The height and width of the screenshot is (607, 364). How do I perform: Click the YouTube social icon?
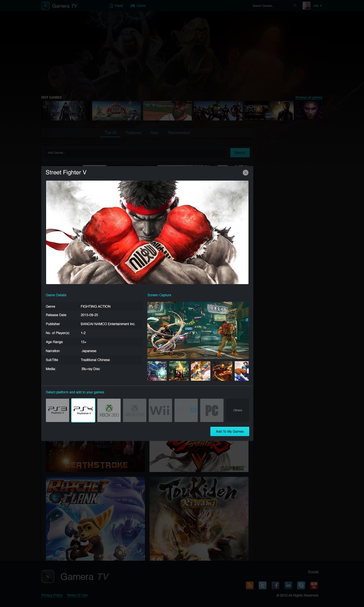pos(314,585)
